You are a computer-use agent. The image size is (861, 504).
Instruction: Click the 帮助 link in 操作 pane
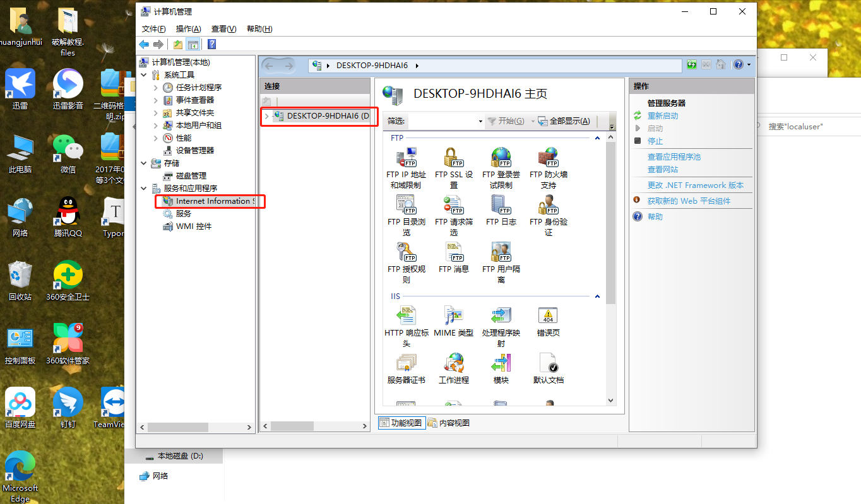pyautogui.click(x=655, y=216)
